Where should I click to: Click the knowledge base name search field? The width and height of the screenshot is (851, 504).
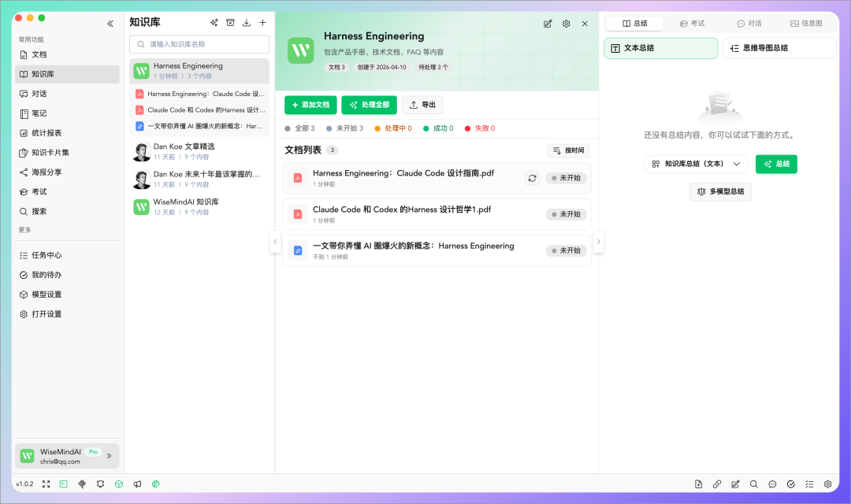click(199, 44)
